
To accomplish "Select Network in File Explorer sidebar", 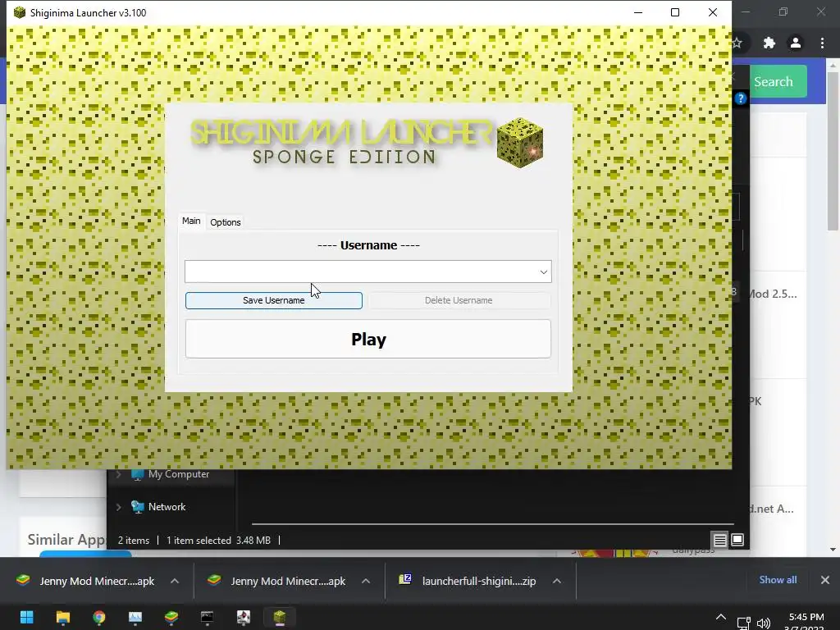I will (167, 507).
